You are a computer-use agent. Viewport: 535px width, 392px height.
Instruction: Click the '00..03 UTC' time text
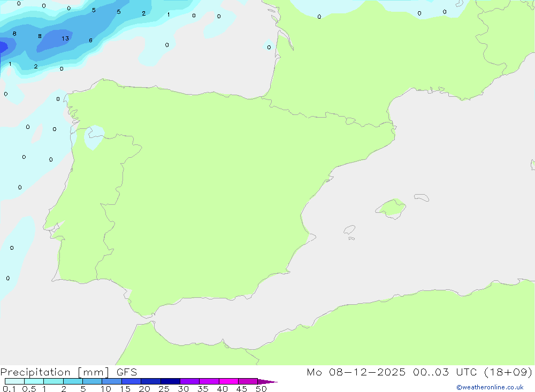click(x=445, y=372)
